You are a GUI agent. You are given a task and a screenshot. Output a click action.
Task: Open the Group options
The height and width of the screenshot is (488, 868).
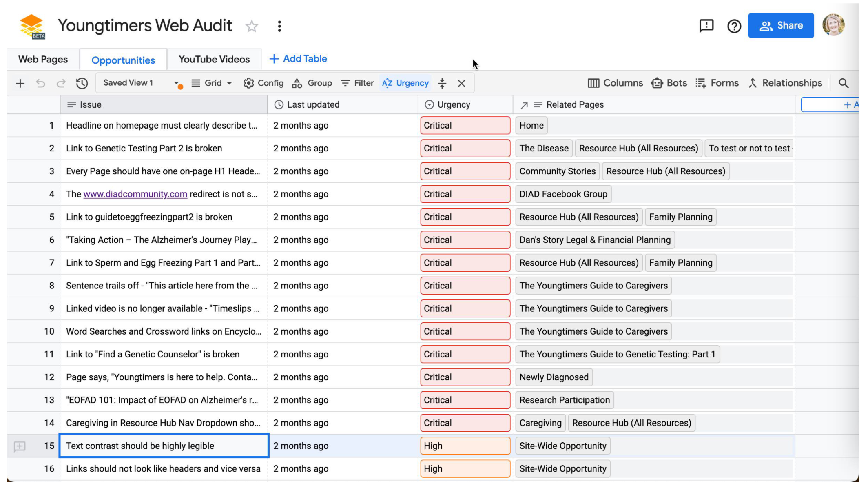click(x=312, y=83)
